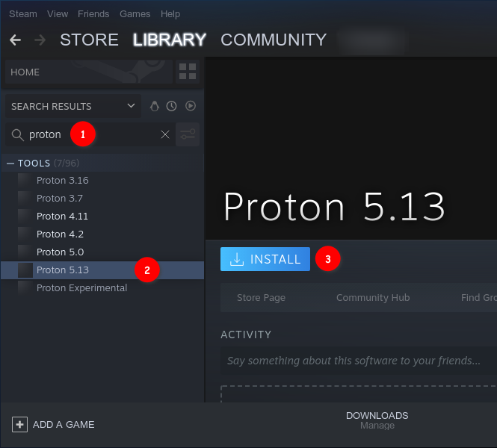Clear the proton search text
497x448 pixels.
(165, 134)
